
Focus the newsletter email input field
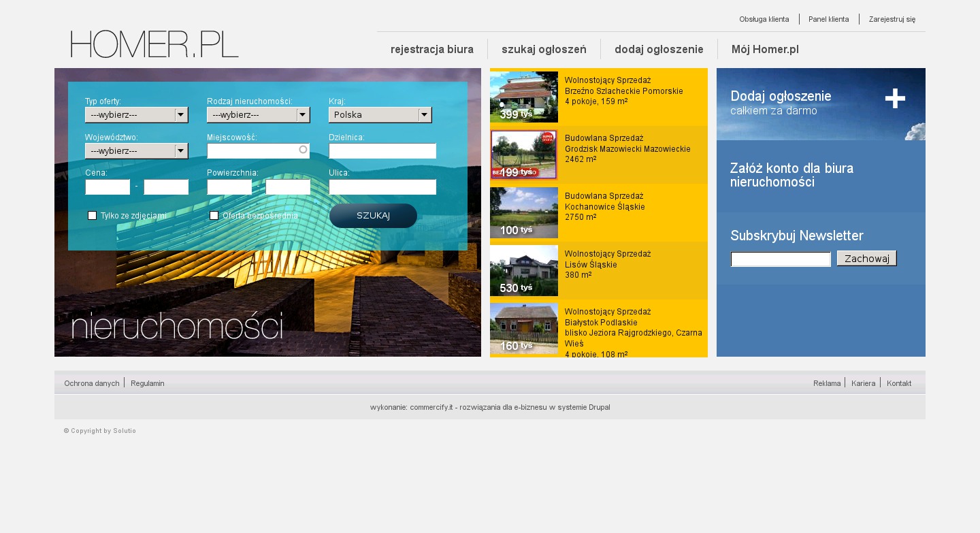coord(781,259)
